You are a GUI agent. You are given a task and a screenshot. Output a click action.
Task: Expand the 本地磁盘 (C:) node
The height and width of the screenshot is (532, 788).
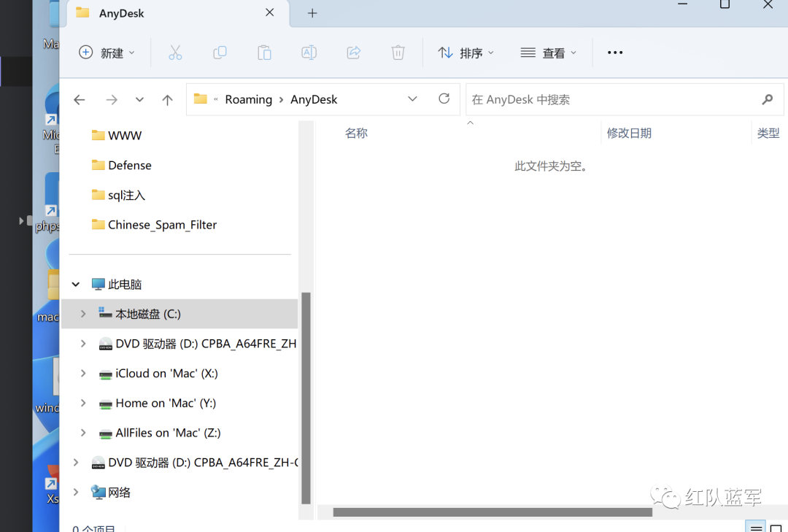click(x=83, y=314)
